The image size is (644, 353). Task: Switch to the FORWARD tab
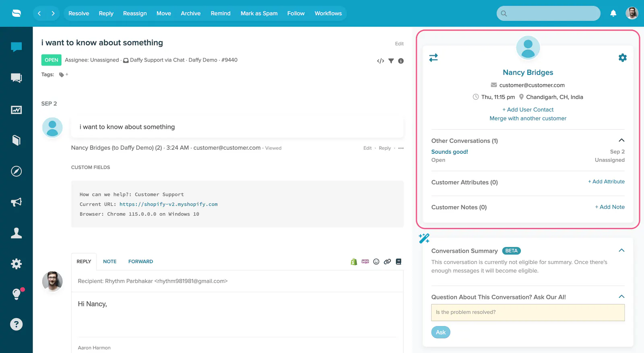click(141, 262)
